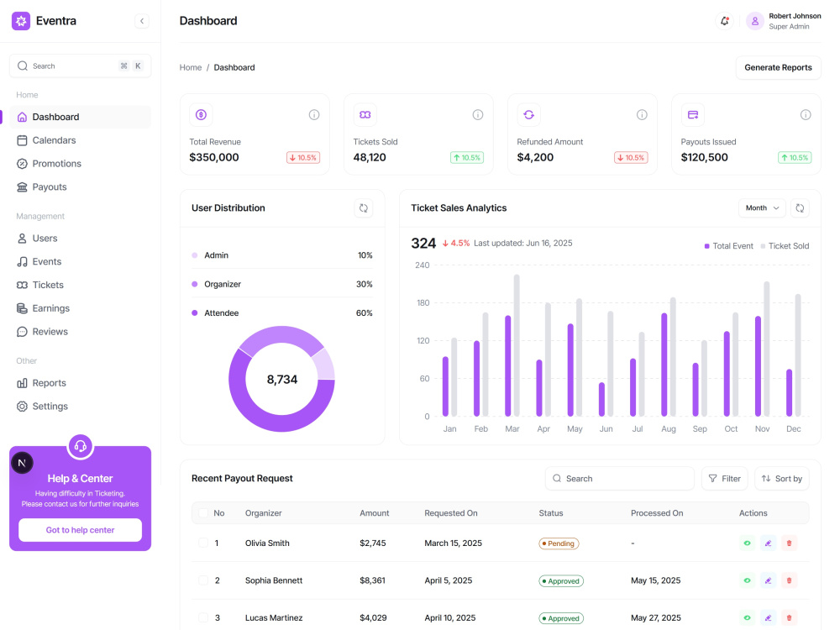This screenshot has height=630, width=840.
Task: Open the Month period dropdown
Action: 762,207
